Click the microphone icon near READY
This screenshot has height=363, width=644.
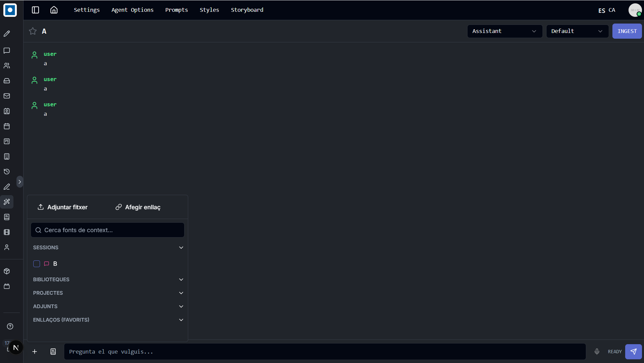597,352
